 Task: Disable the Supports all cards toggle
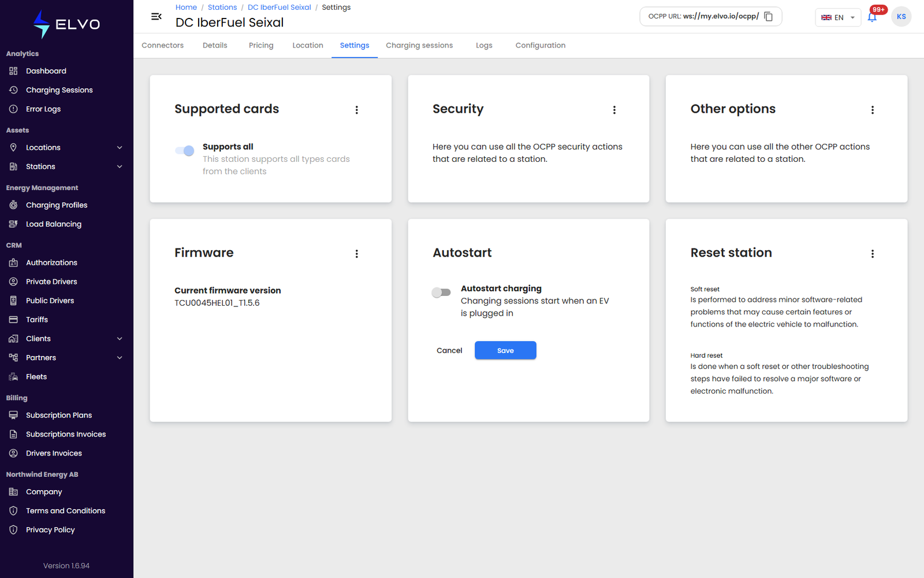click(x=185, y=151)
